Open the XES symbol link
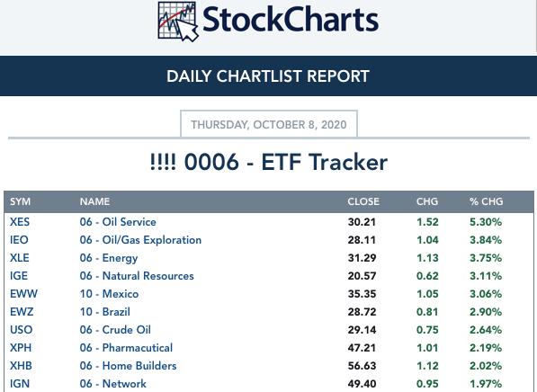537x392 pixels. (x=20, y=222)
